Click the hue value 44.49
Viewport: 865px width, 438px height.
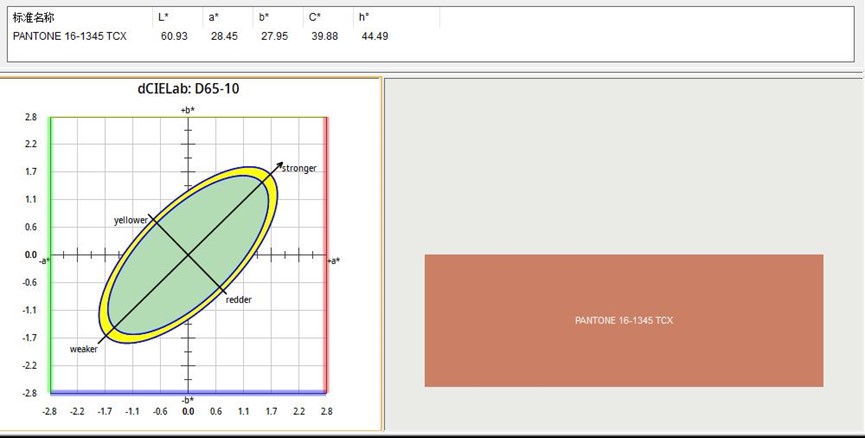(x=375, y=36)
